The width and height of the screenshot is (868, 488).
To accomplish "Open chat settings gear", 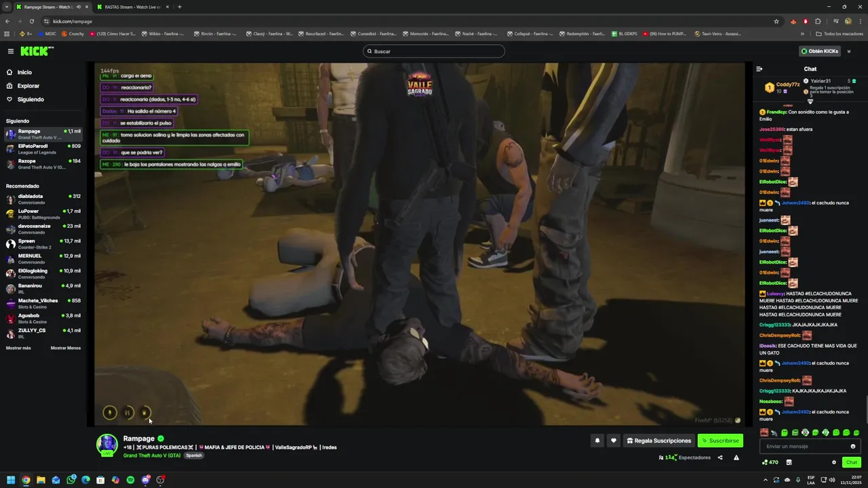I will [834, 462].
